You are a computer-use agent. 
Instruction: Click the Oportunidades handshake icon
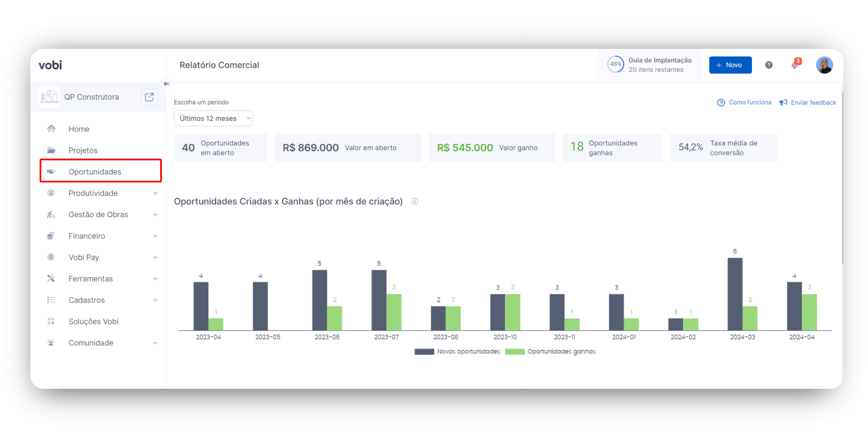(52, 172)
